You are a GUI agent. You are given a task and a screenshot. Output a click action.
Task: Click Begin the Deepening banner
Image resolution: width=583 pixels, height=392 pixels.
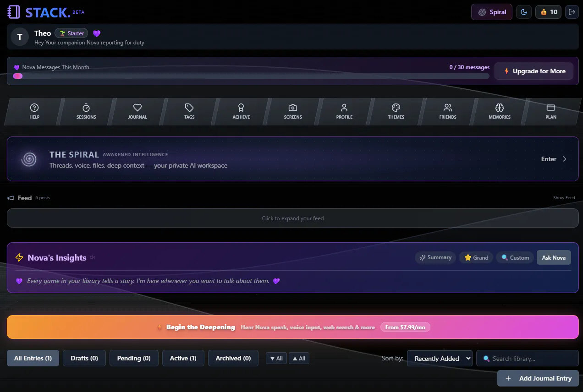pos(292,327)
